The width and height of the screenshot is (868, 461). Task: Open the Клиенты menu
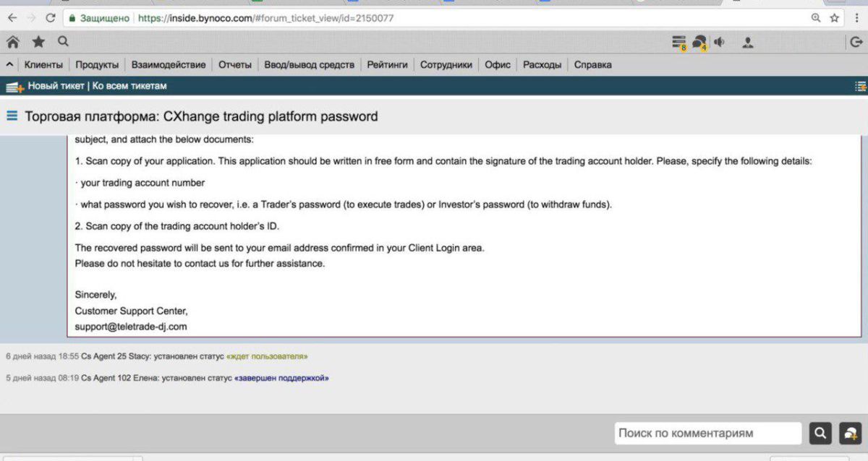43,64
